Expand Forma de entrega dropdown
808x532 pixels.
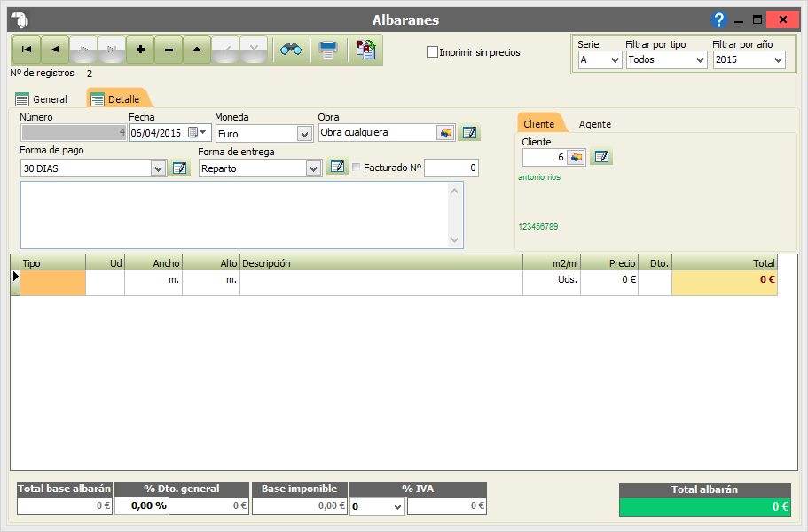313,168
